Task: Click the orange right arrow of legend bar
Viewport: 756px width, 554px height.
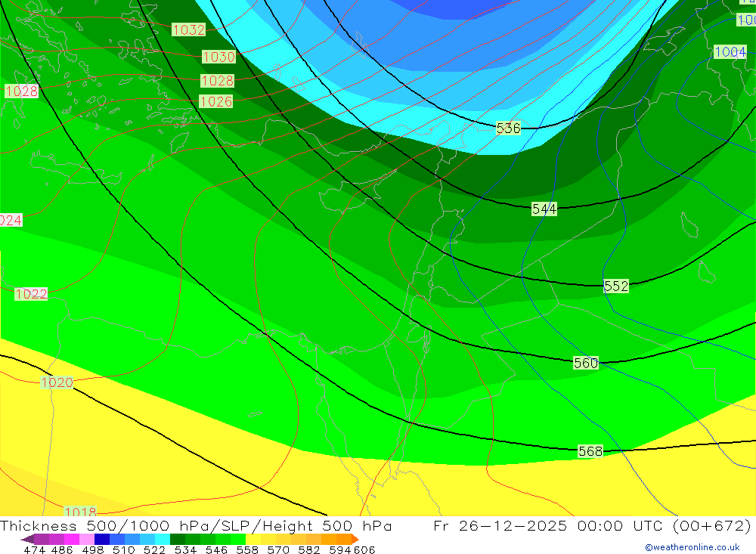Action: pos(355,539)
